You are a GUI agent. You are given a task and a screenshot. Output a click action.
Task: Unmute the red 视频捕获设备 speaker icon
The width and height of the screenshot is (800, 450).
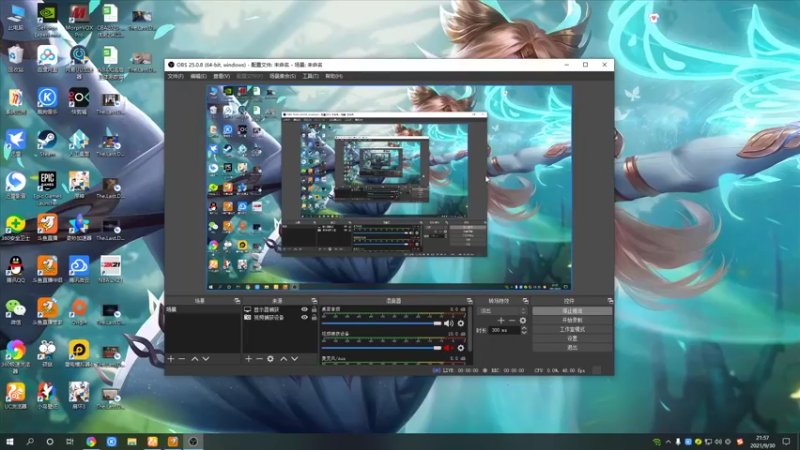coord(448,348)
